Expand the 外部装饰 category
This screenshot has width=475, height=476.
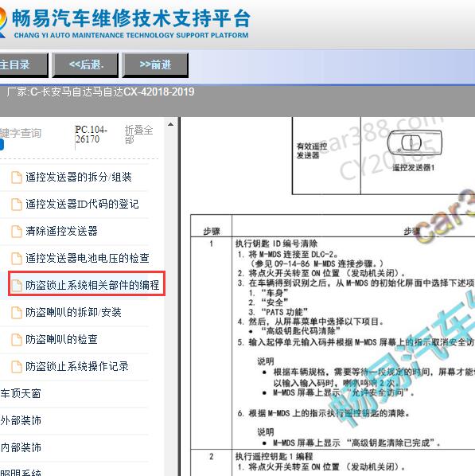point(21,420)
